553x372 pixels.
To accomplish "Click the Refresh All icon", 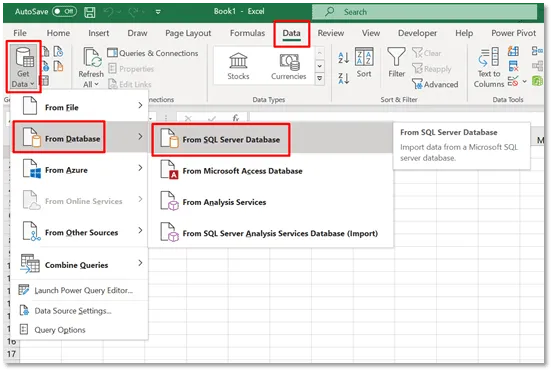I will point(92,57).
